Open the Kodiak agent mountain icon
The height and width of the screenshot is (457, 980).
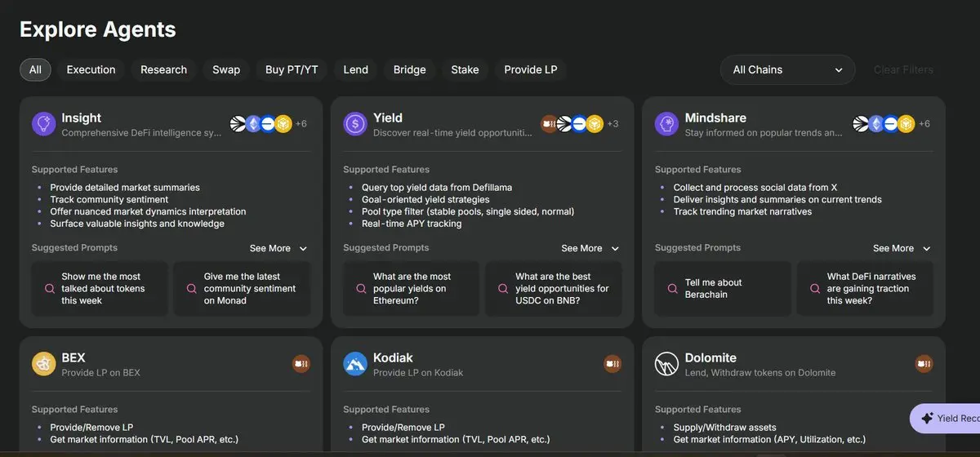[355, 364]
